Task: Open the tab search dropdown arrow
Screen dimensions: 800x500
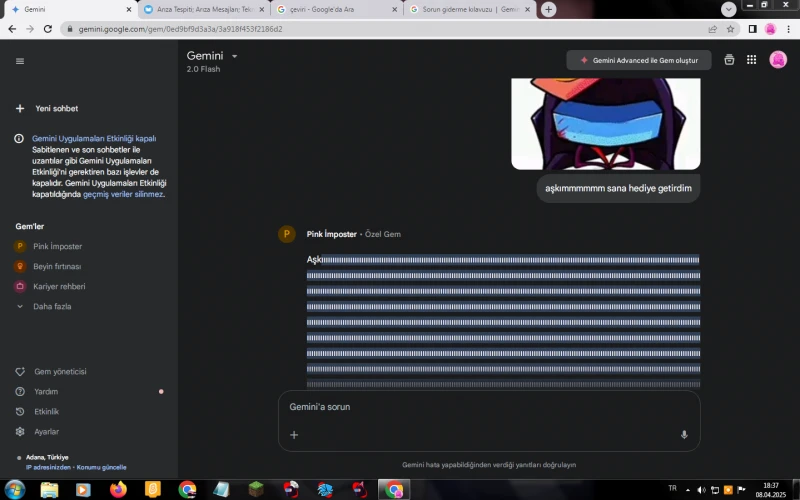Action: 729,9
